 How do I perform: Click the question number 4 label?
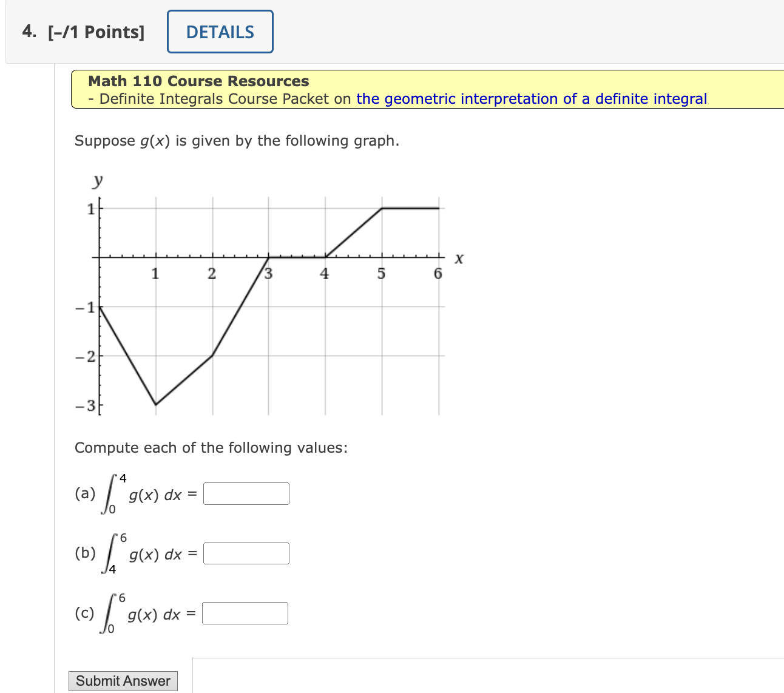(x=28, y=32)
